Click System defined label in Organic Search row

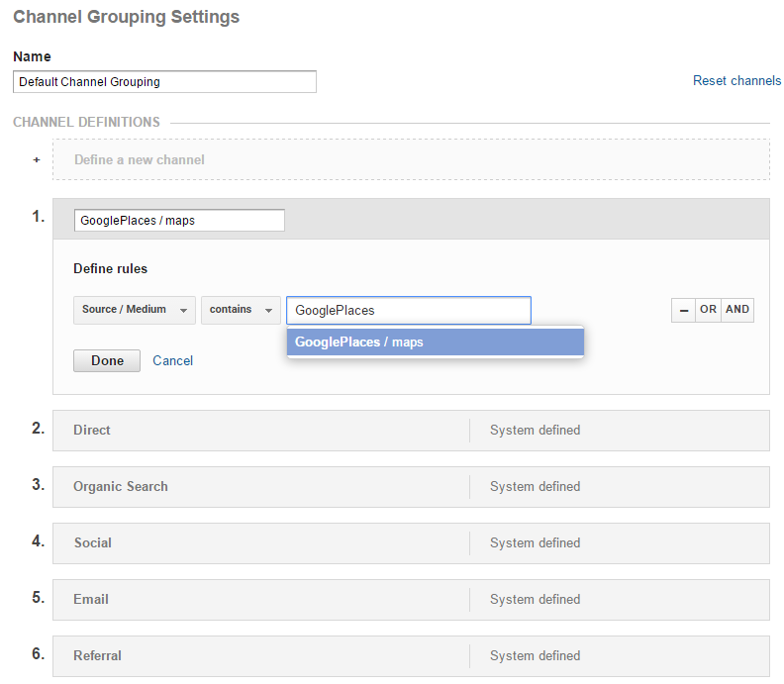[x=535, y=486]
